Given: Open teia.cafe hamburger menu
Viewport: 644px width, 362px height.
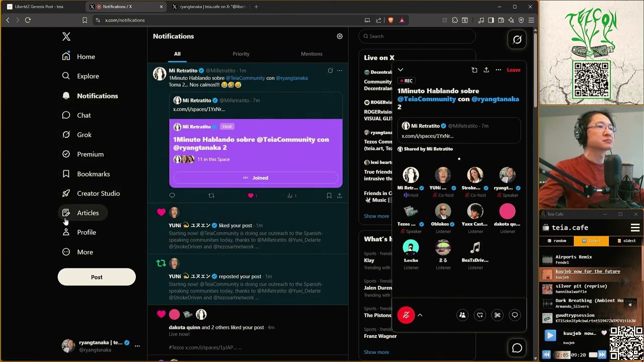Looking at the screenshot, I should 635,228.
